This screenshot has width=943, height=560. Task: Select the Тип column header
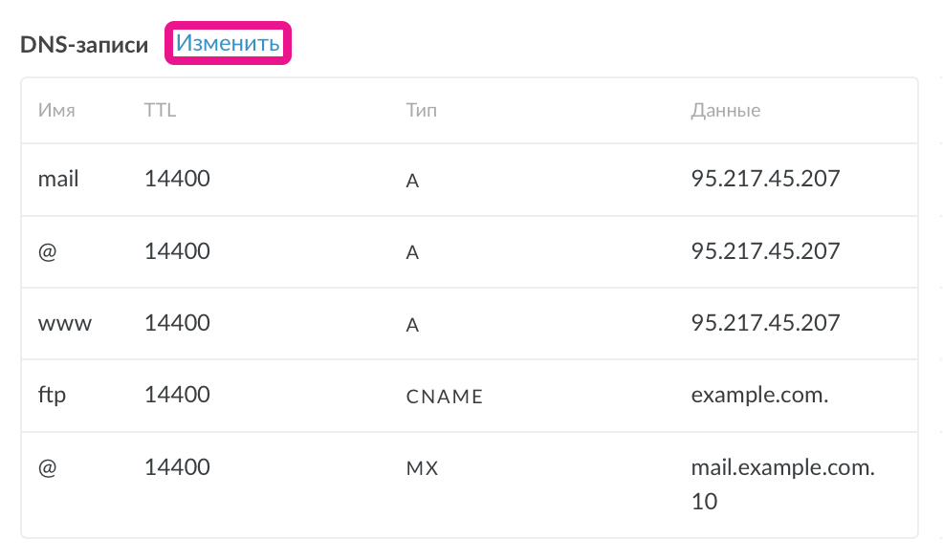point(421,110)
